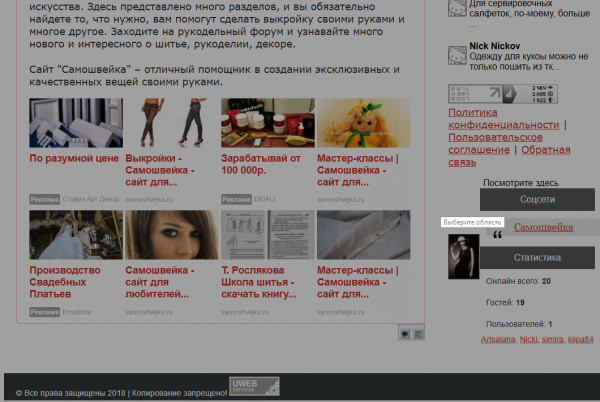This screenshot has height=402, width=600.
Task: Open the 'Статистика' block header
Action: click(537, 257)
